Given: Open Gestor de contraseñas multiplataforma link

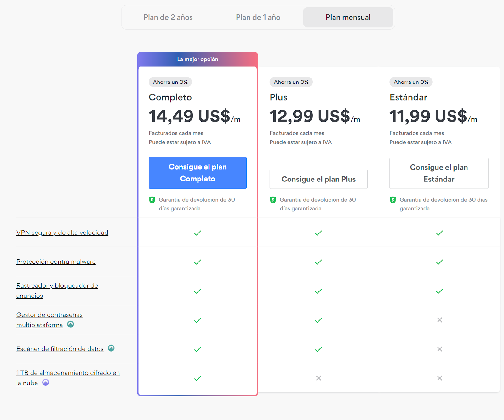Looking at the screenshot, I should click(49, 320).
